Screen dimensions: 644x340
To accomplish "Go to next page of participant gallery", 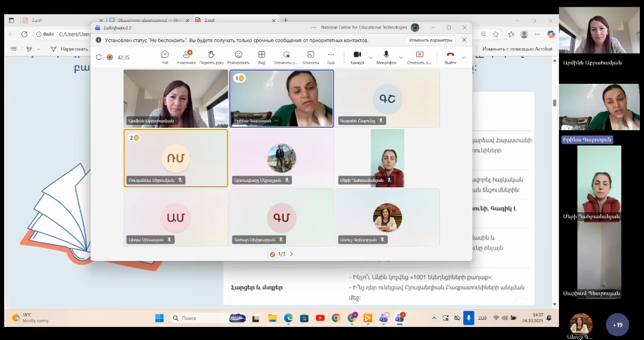I will pos(291,254).
